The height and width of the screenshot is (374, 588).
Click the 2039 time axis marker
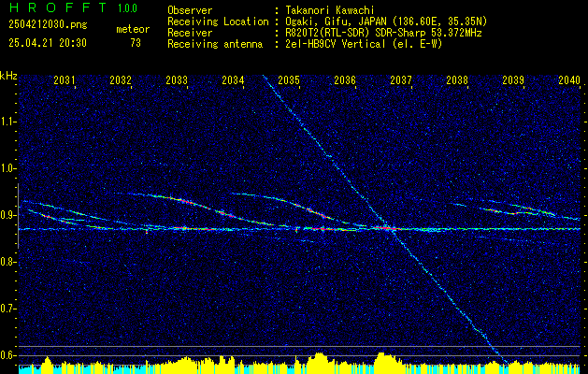[x=513, y=79]
